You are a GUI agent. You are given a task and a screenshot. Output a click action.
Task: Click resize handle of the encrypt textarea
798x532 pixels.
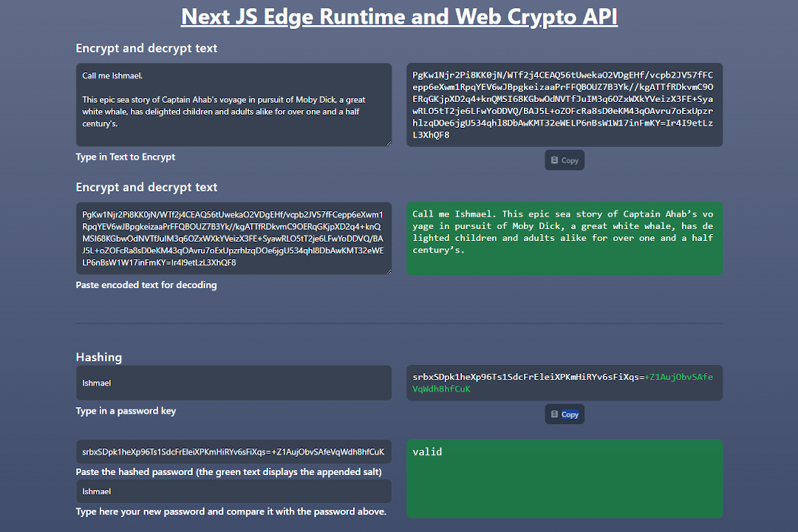point(389,143)
